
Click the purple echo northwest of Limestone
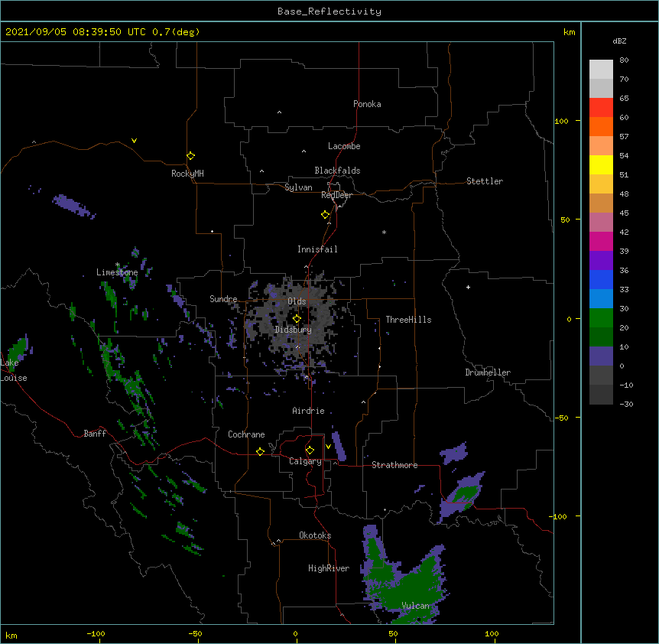[74, 206]
